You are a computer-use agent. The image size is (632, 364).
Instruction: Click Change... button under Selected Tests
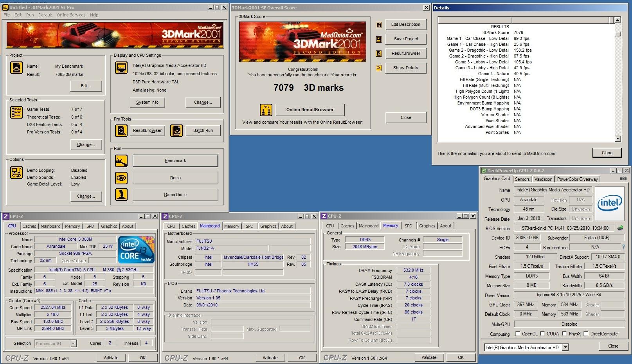coord(86,144)
